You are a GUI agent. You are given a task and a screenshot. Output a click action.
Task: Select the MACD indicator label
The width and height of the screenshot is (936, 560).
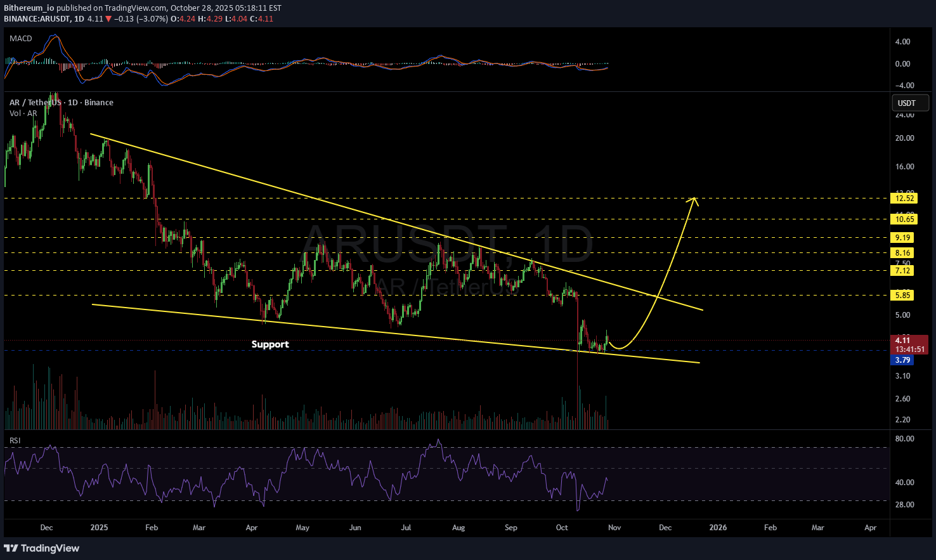click(21, 39)
